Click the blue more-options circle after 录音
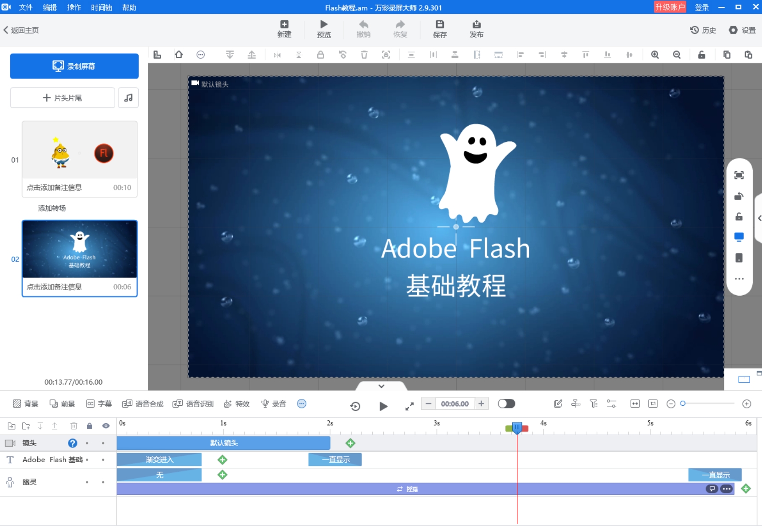 pyautogui.click(x=302, y=403)
